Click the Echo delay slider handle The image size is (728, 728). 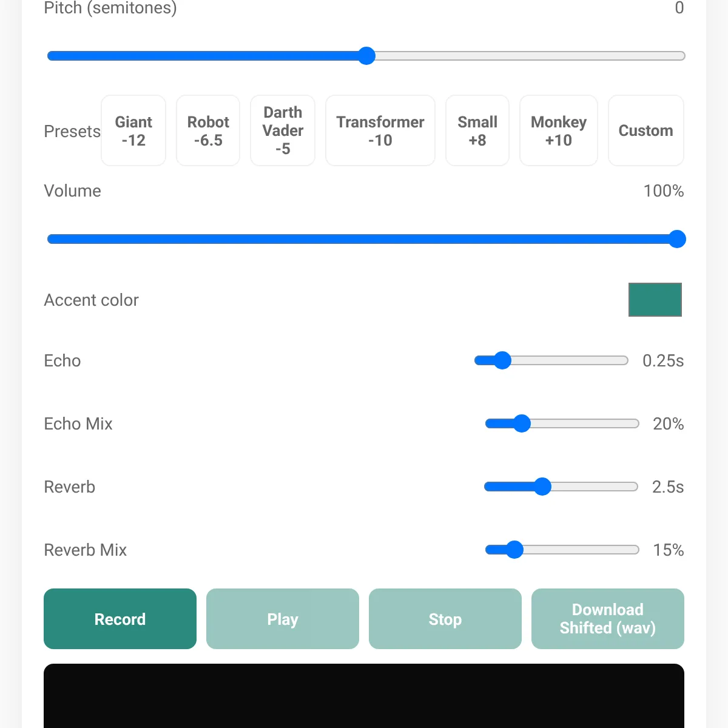pyautogui.click(x=502, y=360)
